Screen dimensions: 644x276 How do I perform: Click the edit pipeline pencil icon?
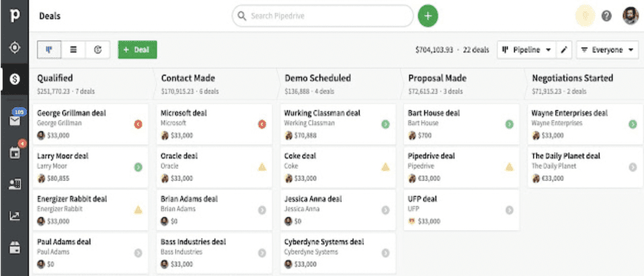click(564, 50)
